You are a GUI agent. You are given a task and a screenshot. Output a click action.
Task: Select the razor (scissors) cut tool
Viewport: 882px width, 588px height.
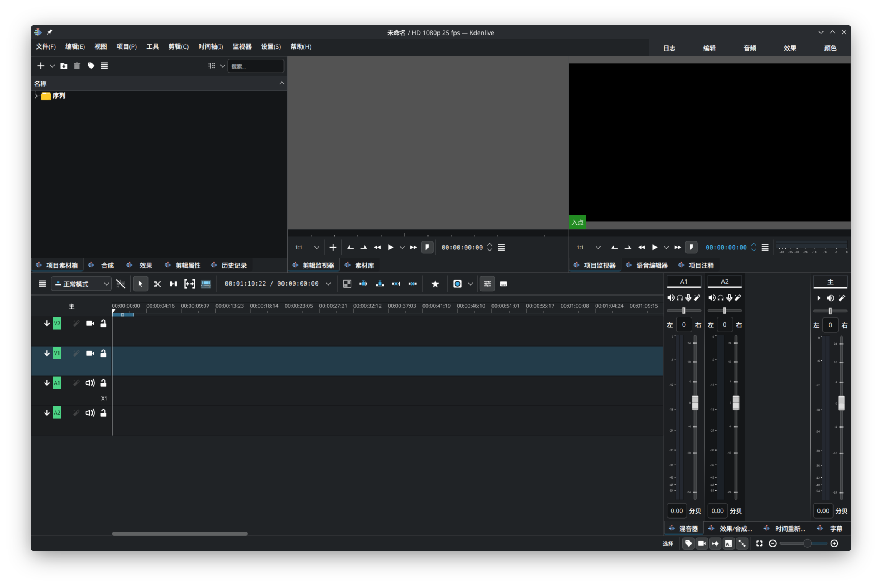pos(157,284)
